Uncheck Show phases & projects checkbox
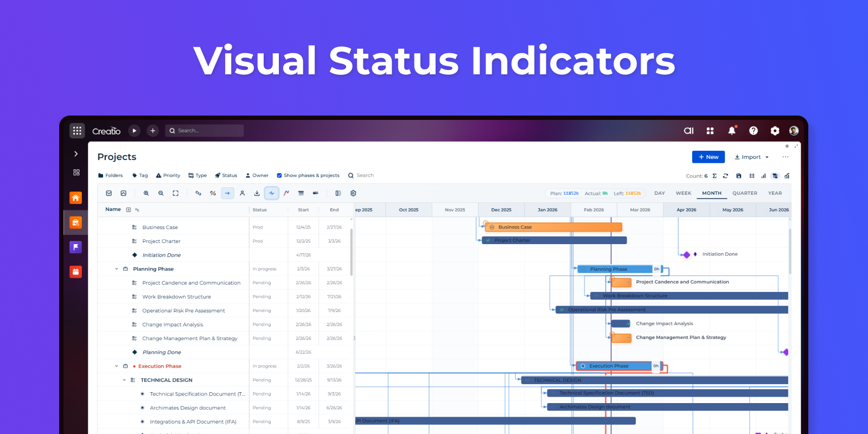The image size is (868, 434). [x=279, y=176]
